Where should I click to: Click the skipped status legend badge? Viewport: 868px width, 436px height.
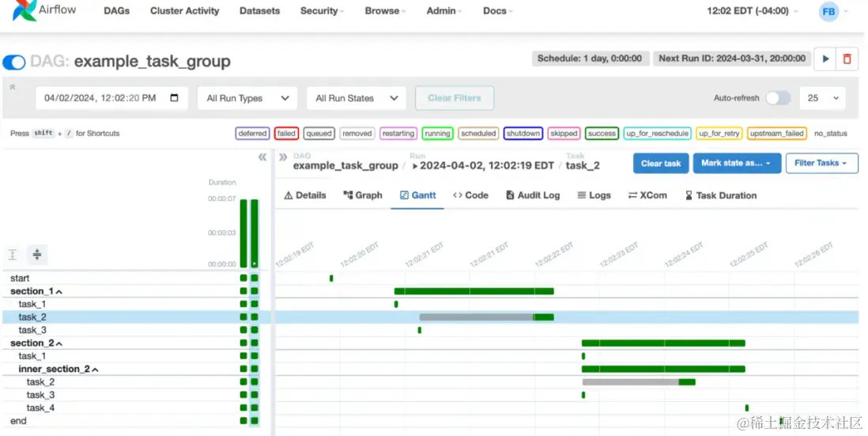(x=564, y=134)
